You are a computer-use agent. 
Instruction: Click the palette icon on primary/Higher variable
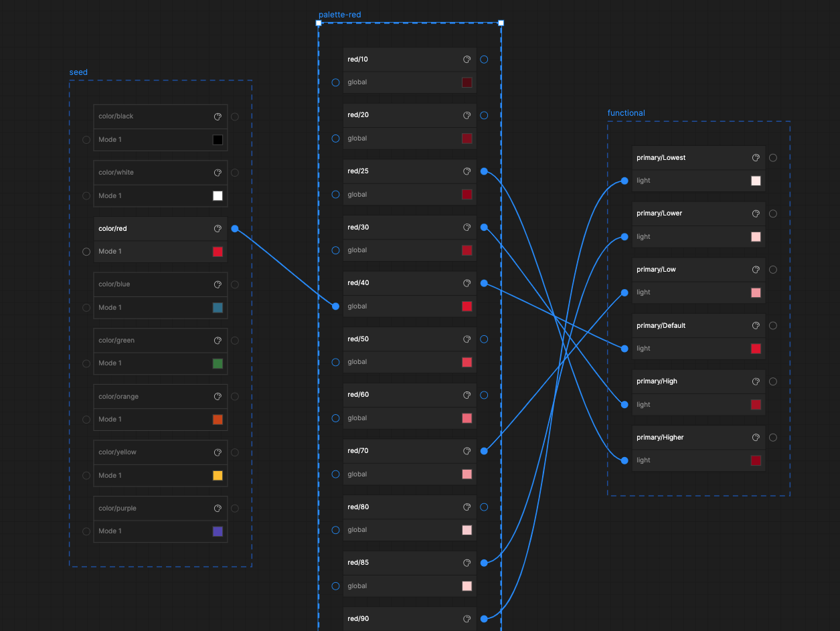[756, 437]
